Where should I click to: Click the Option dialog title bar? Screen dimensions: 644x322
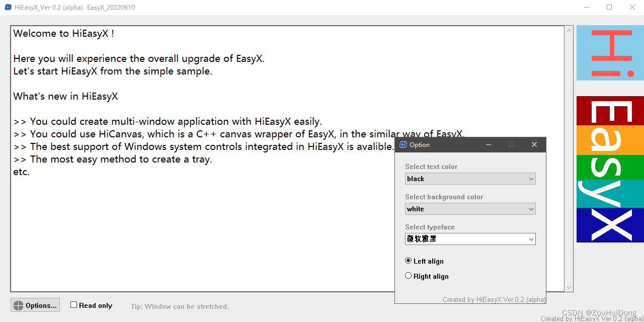470,144
